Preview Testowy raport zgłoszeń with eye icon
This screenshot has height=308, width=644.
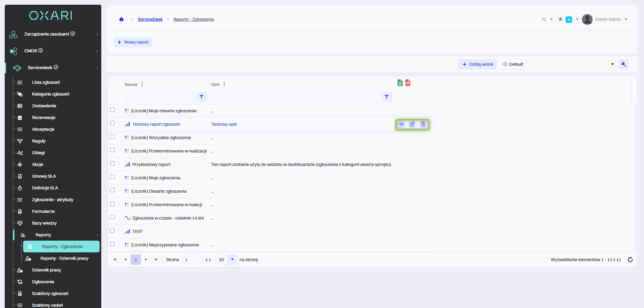click(401, 124)
